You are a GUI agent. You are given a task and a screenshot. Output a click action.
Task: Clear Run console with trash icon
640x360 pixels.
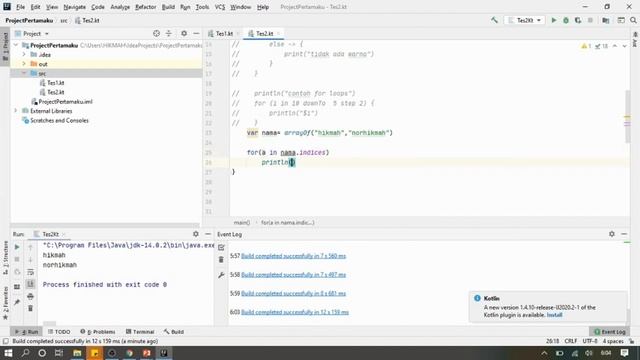click(x=30, y=308)
